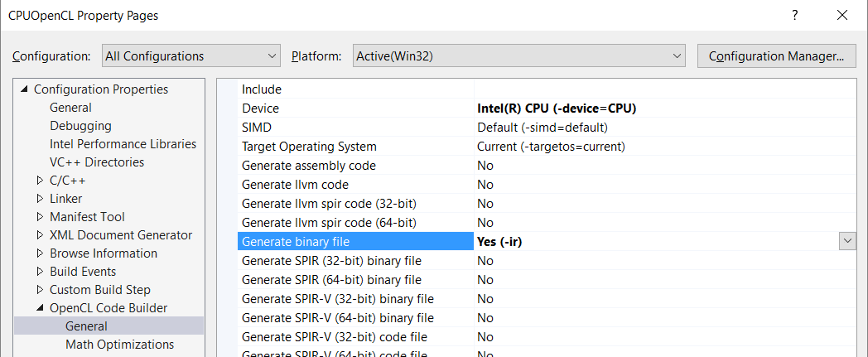This screenshot has height=357, width=868.
Task: Expand the XML Document Generator node
Action: click(x=41, y=235)
